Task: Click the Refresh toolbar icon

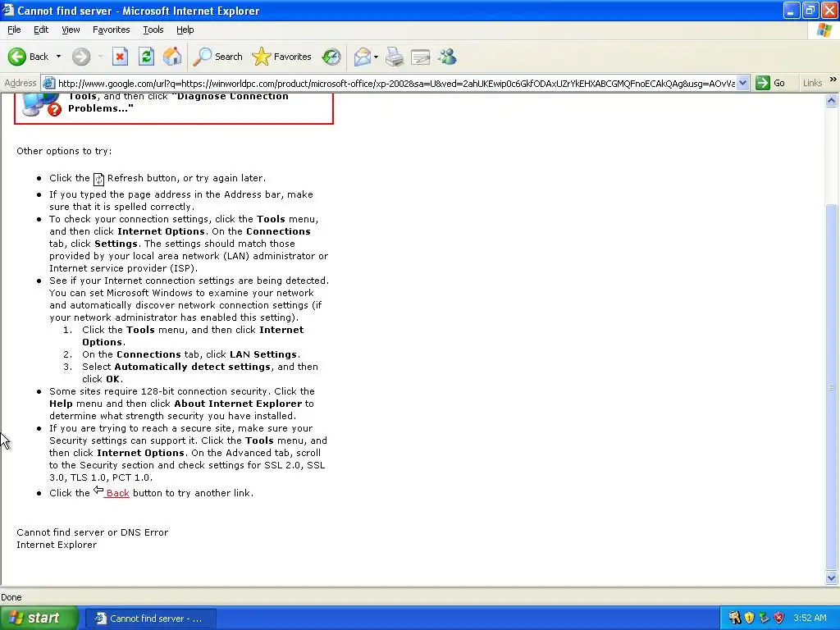Action: 146,57
